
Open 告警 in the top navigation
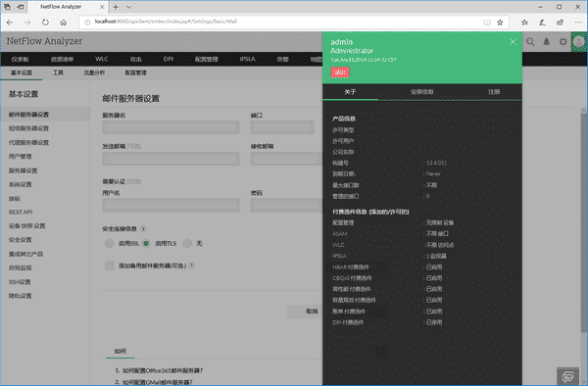click(283, 59)
